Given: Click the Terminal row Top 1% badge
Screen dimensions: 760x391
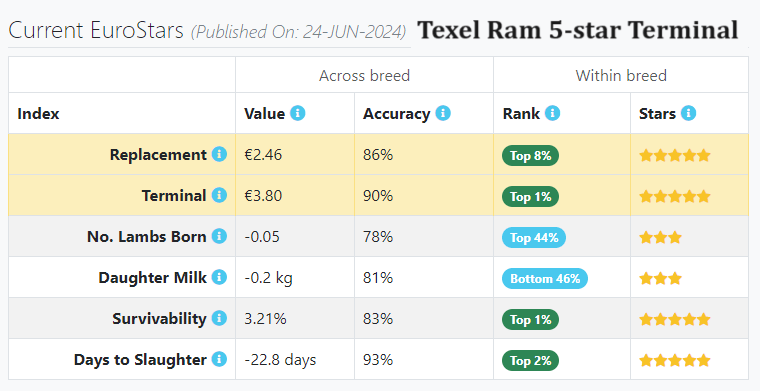Looking at the screenshot, I should click(530, 197).
